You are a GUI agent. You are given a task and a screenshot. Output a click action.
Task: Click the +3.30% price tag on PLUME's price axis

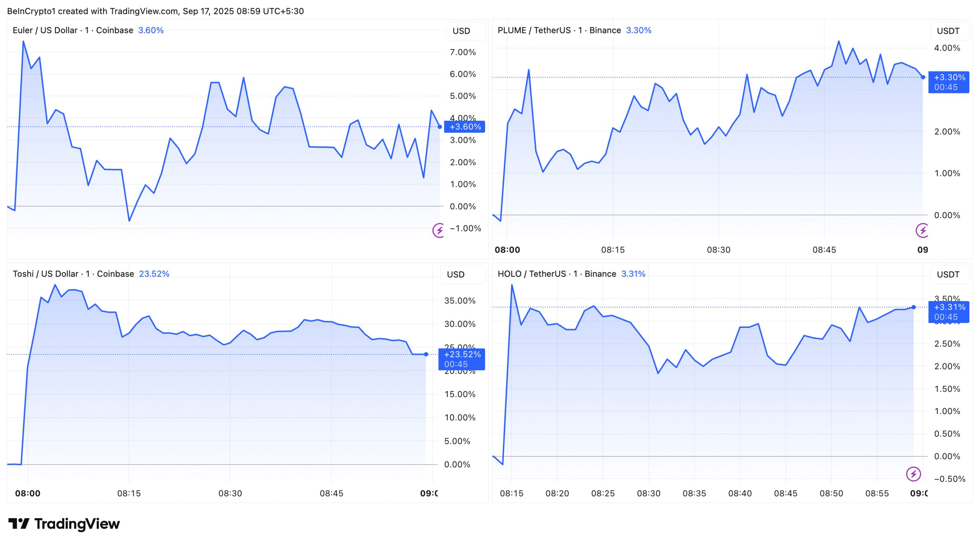pos(949,82)
